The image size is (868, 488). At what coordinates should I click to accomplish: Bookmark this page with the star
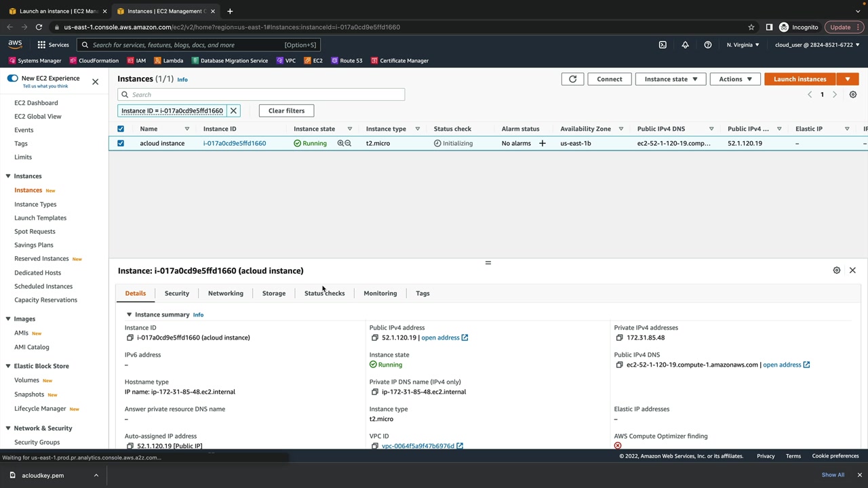point(751,27)
